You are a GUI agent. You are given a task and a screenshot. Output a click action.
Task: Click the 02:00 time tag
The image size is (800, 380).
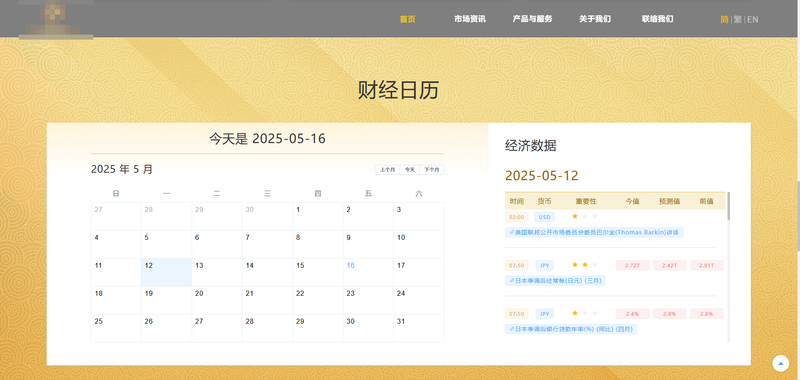pyautogui.click(x=516, y=217)
